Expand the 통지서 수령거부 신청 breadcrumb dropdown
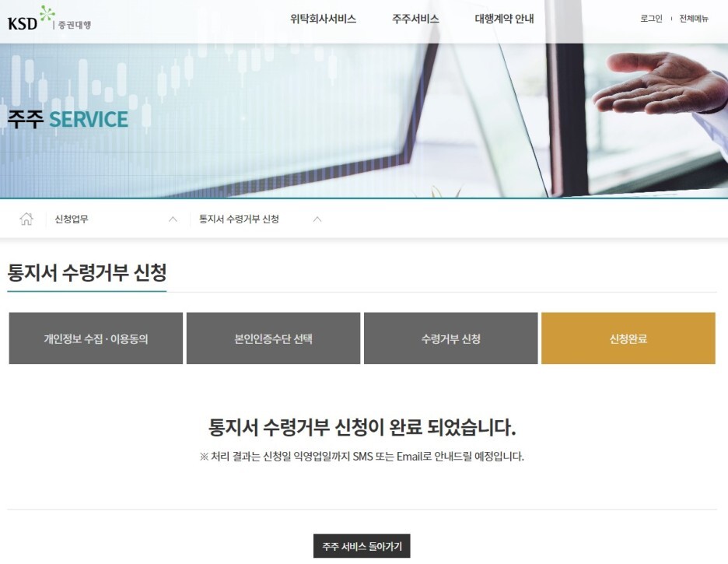Image resolution: width=728 pixels, height=564 pixels. click(x=260, y=219)
